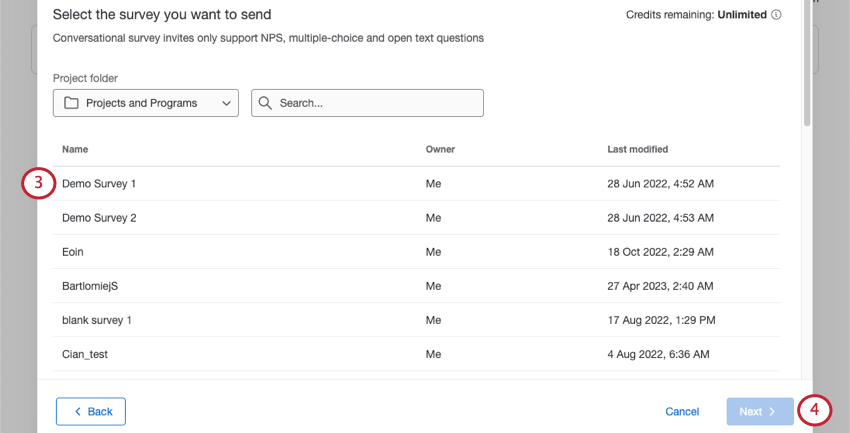Click the search magnifier icon
Screen dimensions: 850x433
[265, 103]
